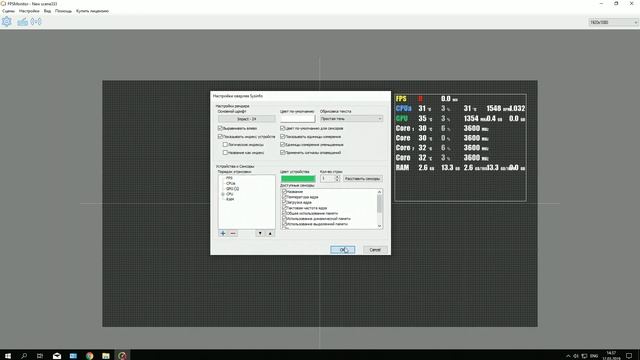Viewport: 640px width, 360px height.
Task: Select CPUs in the render order list
Action: [x=230, y=183]
